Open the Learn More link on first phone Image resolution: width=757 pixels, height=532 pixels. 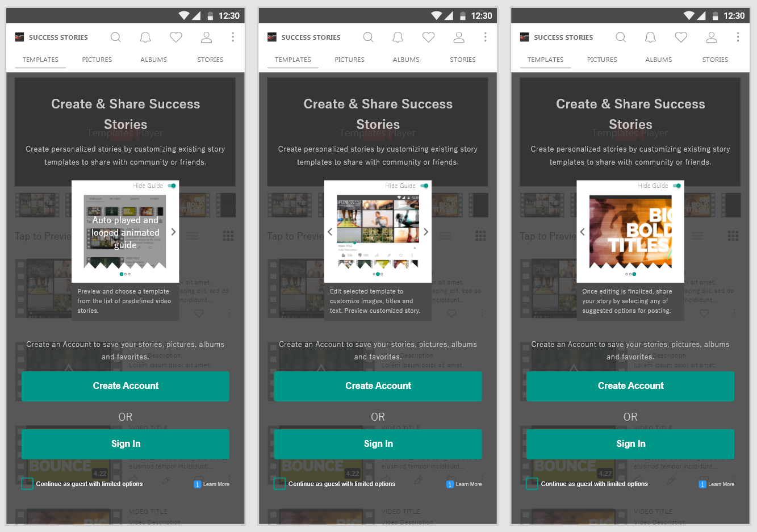click(x=212, y=484)
